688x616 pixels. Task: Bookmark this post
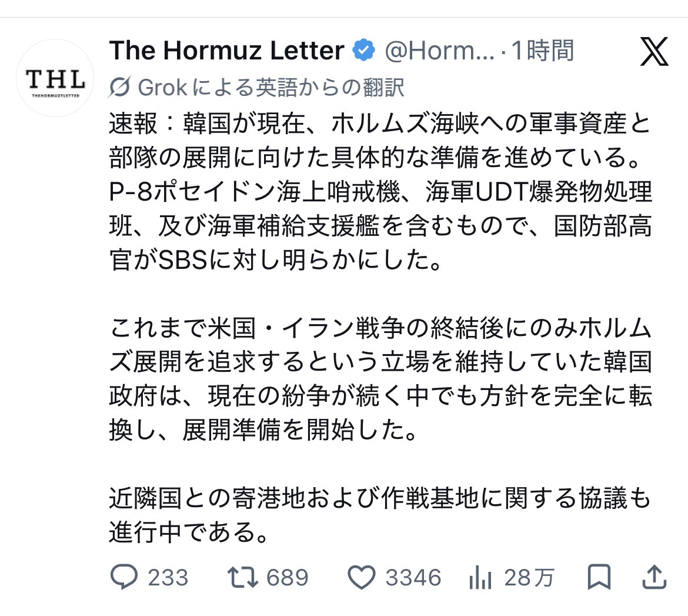(x=599, y=577)
